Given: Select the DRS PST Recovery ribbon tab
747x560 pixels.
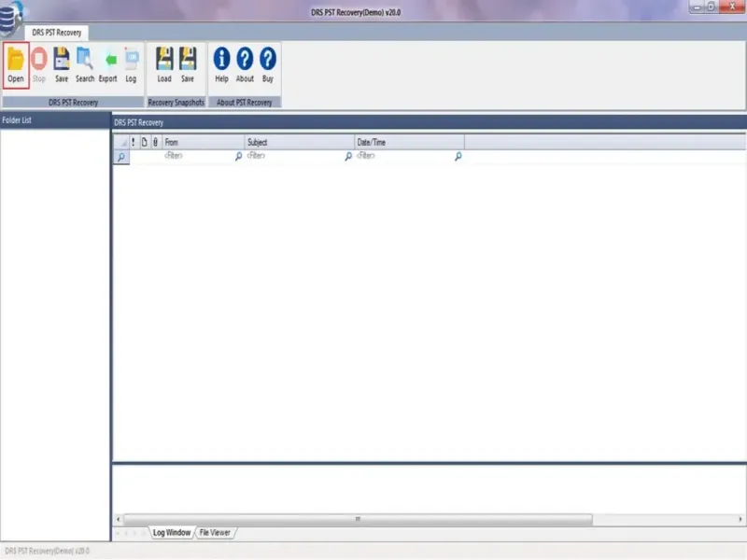Looking at the screenshot, I should tap(57, 33).
